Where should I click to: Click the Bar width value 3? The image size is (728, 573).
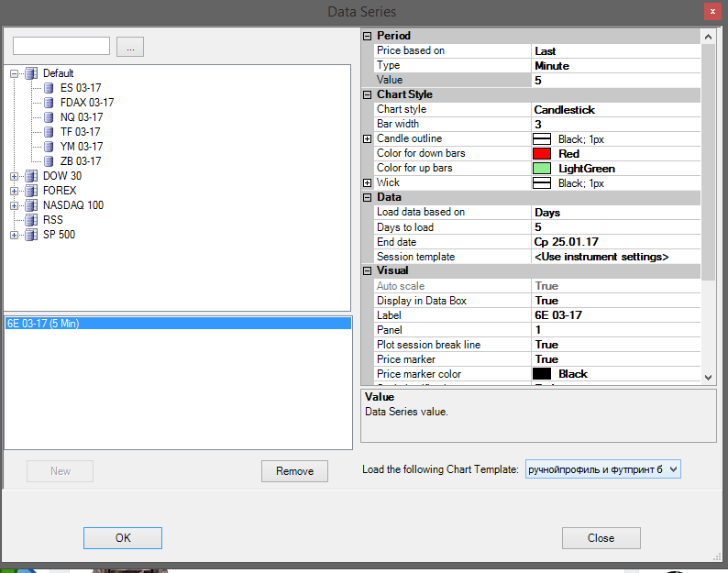(x=615, y=124)
